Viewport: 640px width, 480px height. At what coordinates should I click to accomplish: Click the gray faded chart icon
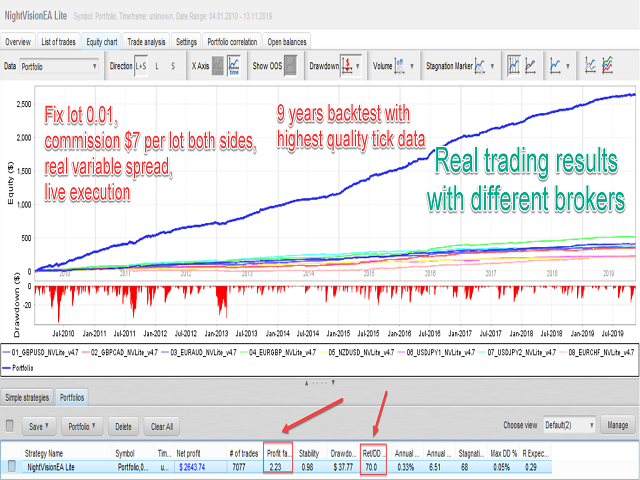[590, 65]
